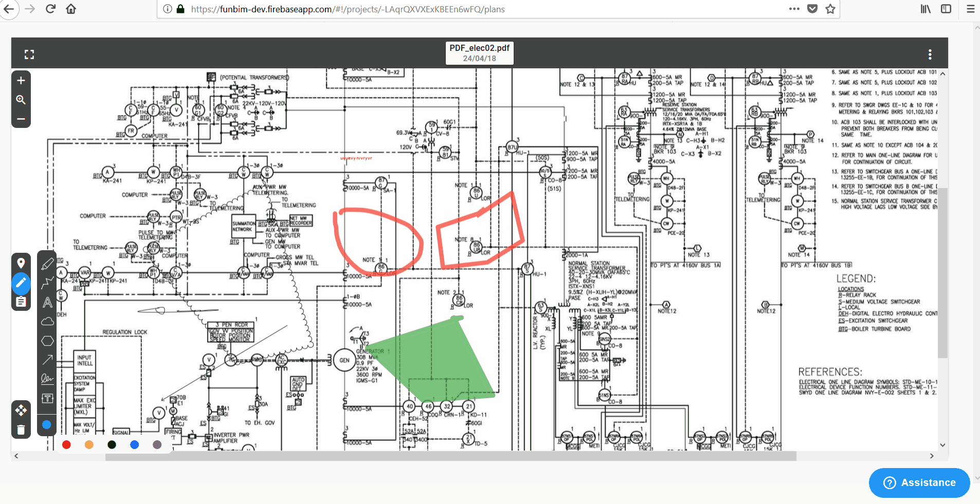The height and width of the screenshot is (504, 980).
Task: Toggle the blue pencil annotation mode
Action: pos(21,283)
